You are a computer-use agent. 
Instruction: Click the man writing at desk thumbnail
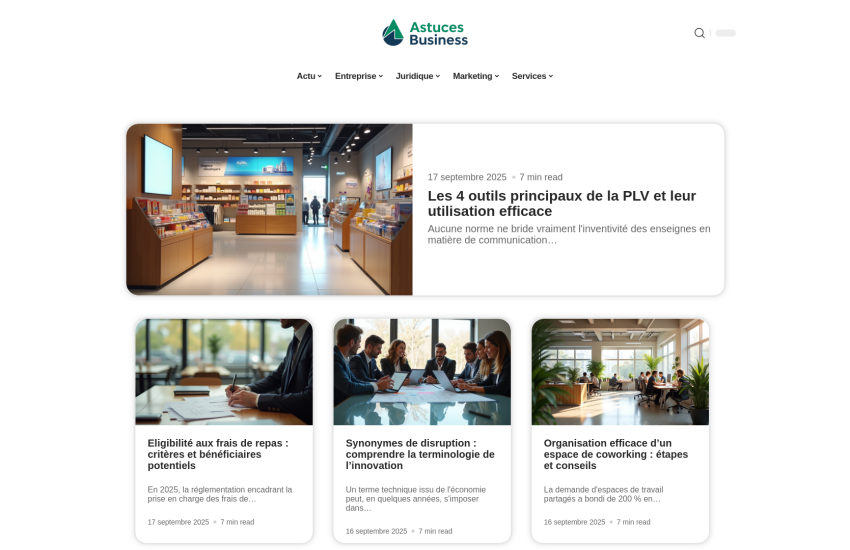click(224, 372)
